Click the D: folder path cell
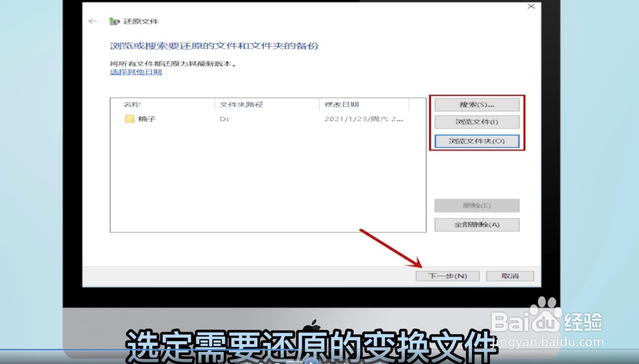 pyautogui.click(x=224, y=119)
